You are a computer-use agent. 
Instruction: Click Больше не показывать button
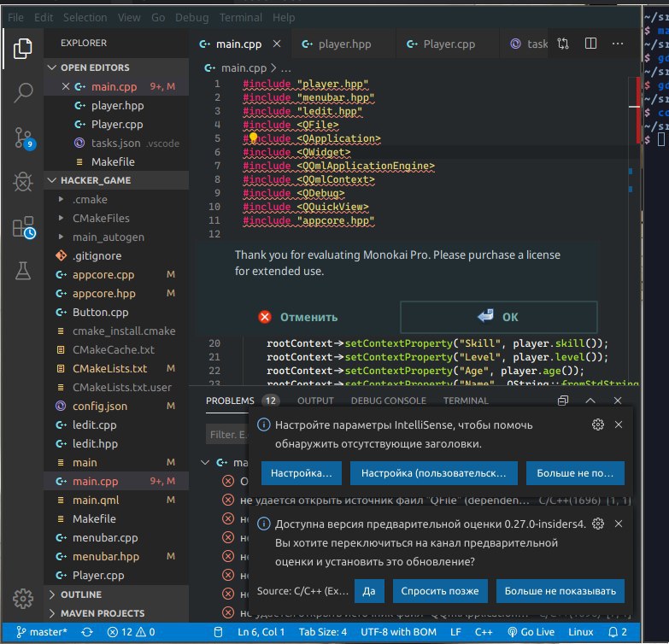560,591
